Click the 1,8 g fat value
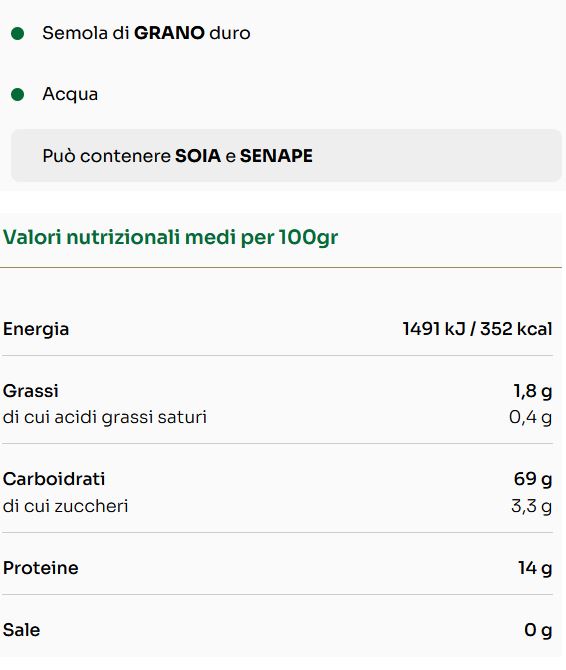Viewport: 566px width, 670px height. pyautogui.click(x=533, y=391)
